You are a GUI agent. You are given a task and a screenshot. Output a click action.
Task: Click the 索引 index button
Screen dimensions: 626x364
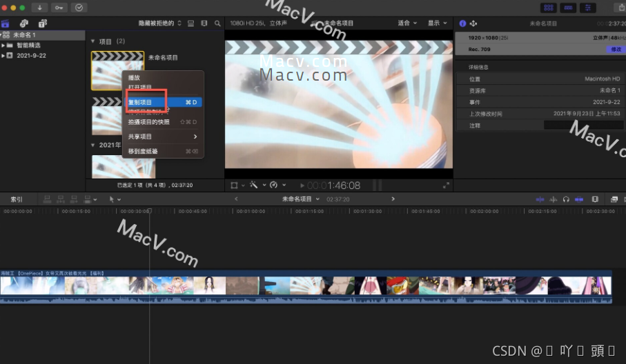(x=17, y=199)
